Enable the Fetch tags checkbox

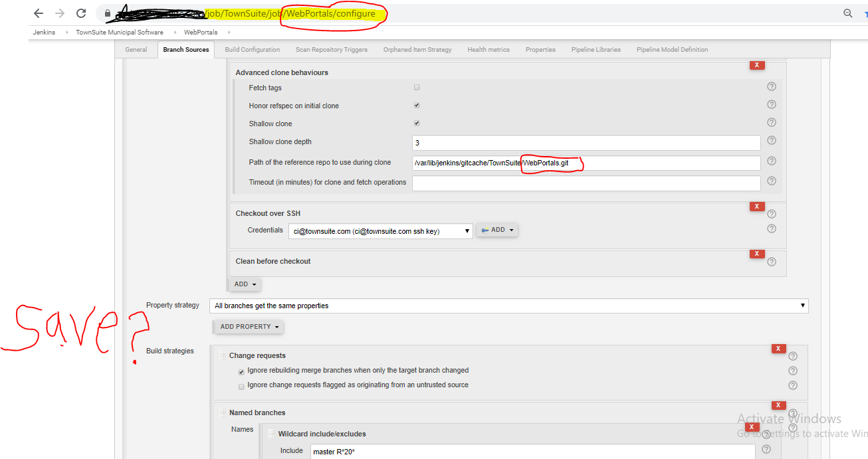coord(417,87)
